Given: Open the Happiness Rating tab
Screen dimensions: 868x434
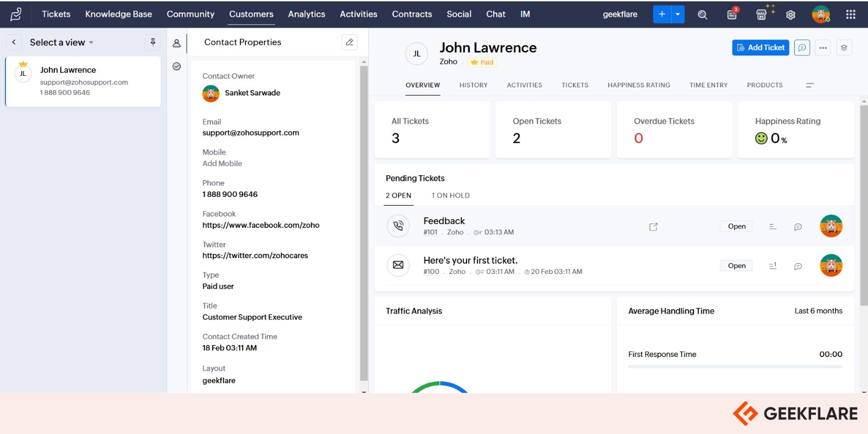Looking at the screenshot, I should (x=639, y=85).
